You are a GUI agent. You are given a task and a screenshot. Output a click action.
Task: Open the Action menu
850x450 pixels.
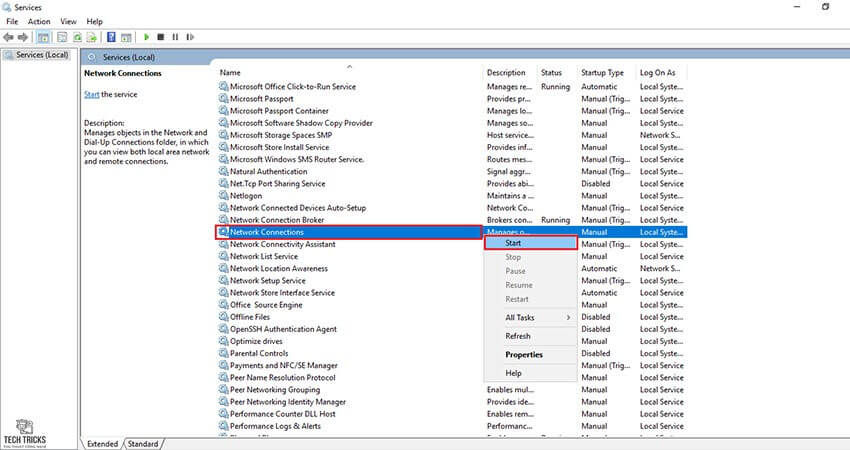(x=39, y=22)
